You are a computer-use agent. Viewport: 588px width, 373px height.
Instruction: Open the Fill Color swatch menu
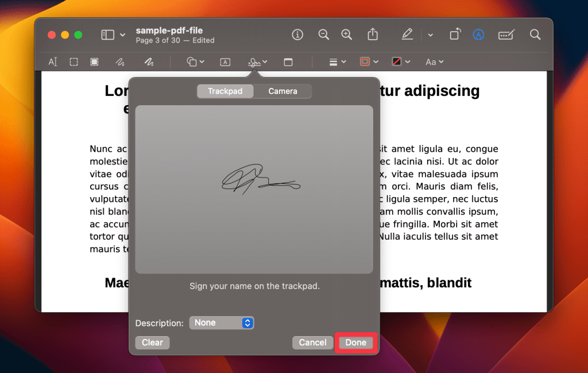pos(401,61)
